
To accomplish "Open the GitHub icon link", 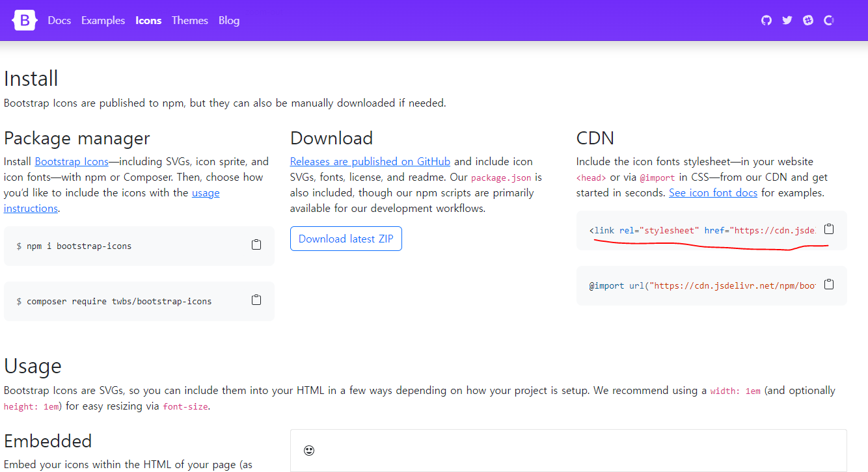I will (x=766, y=20).
